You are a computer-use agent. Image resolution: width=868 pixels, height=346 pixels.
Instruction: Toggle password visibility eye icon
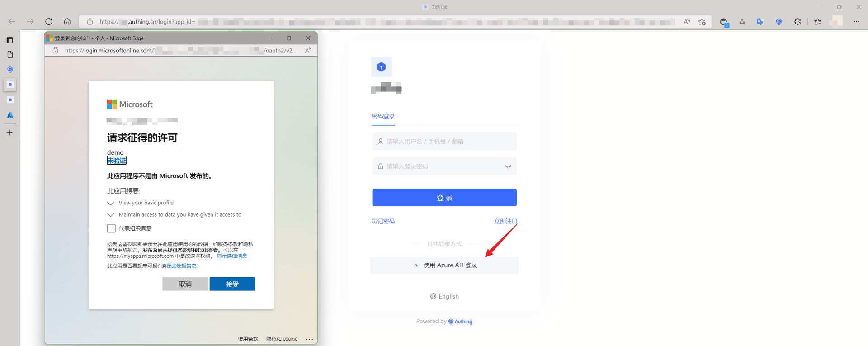coord(508,166)
